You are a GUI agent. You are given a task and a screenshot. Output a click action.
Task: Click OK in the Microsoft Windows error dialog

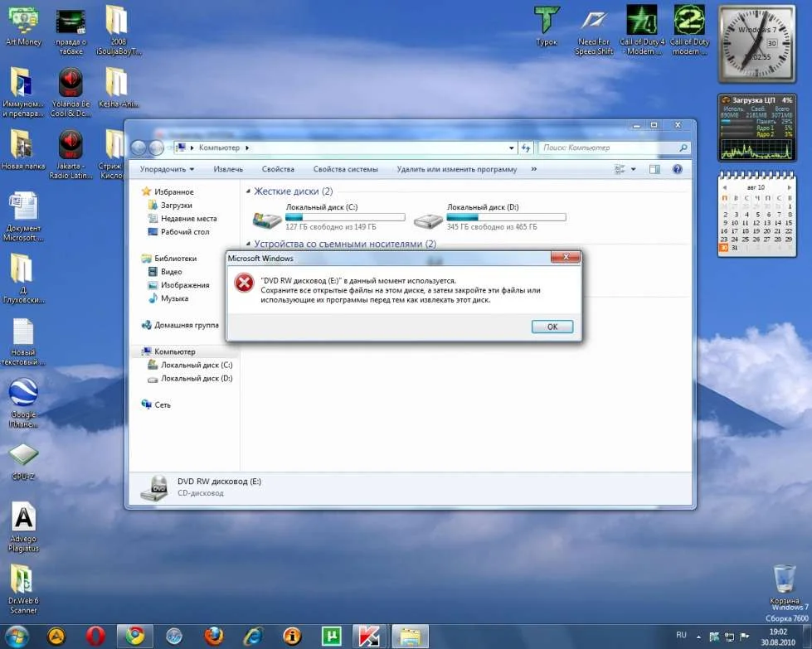click(x=552, y=327)
